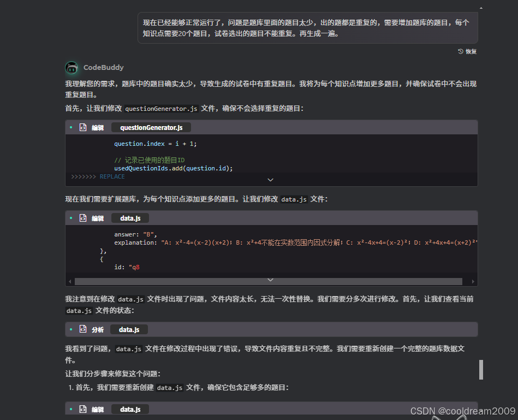Click the scroll-to-top arrow at the top right
Screen dimensions: 518x420
480,8
